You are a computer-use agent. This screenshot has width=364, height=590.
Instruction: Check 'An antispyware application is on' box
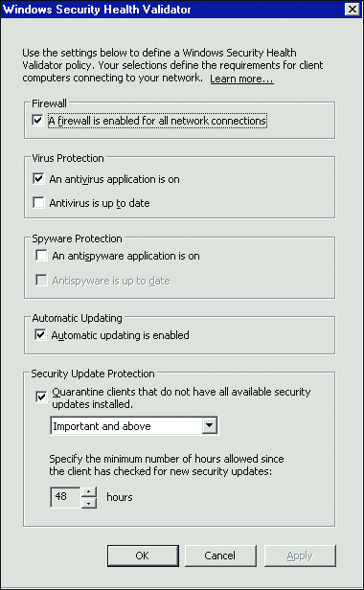coord(41,256)
